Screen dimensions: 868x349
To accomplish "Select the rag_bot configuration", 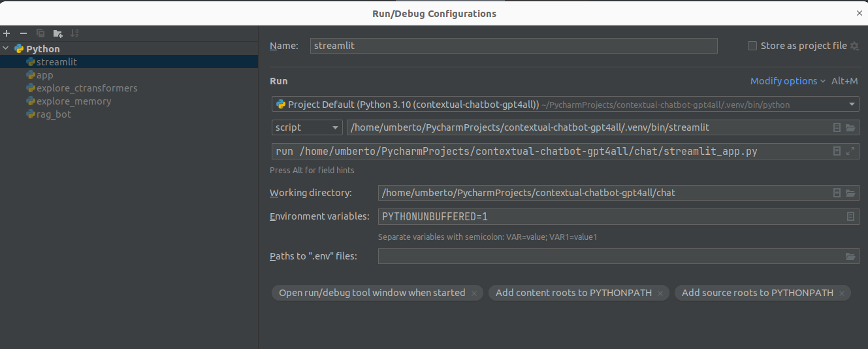I will 54,114.
